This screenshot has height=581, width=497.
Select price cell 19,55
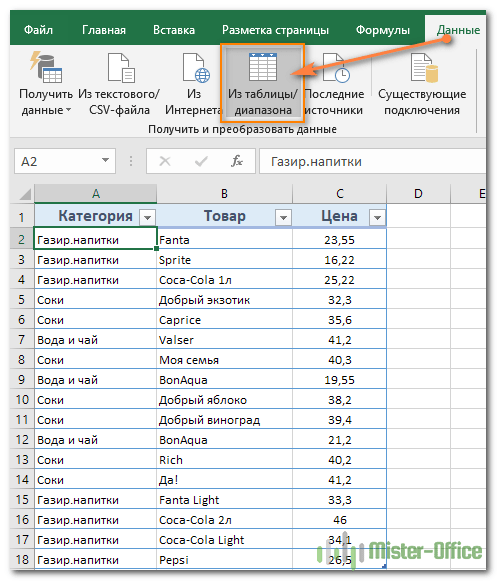(x=339, y=380)
